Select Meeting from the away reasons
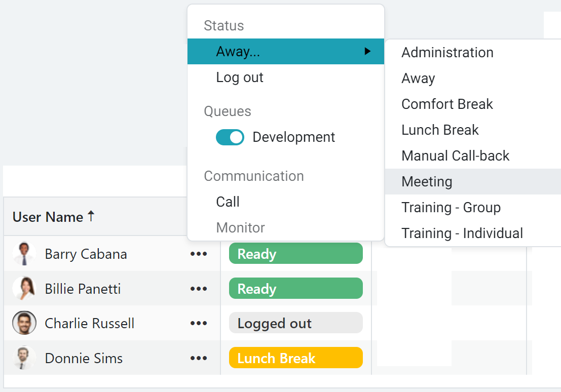This screenshot has width=561, height=392. 427,181
